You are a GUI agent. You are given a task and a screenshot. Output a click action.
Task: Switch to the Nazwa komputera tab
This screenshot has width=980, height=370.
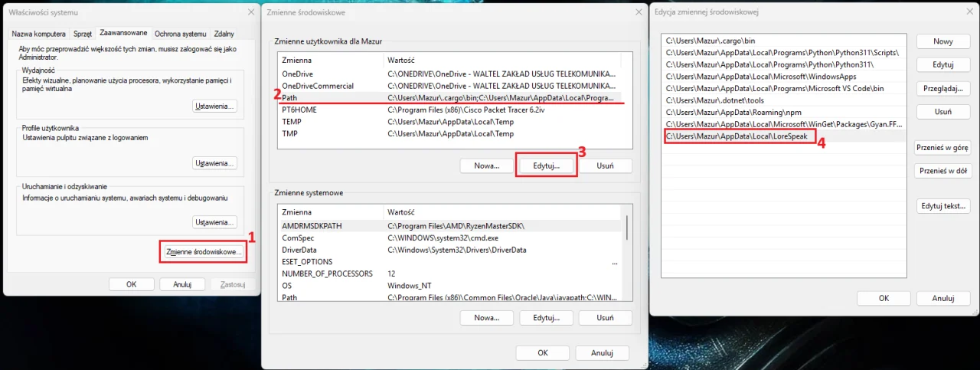tap(38, 34)
